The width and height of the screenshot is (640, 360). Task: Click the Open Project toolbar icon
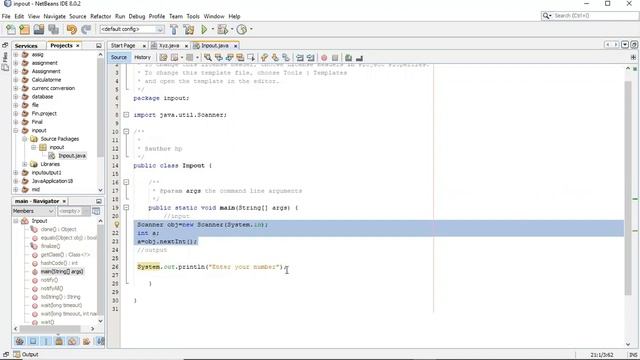click(x=39, y=29)
